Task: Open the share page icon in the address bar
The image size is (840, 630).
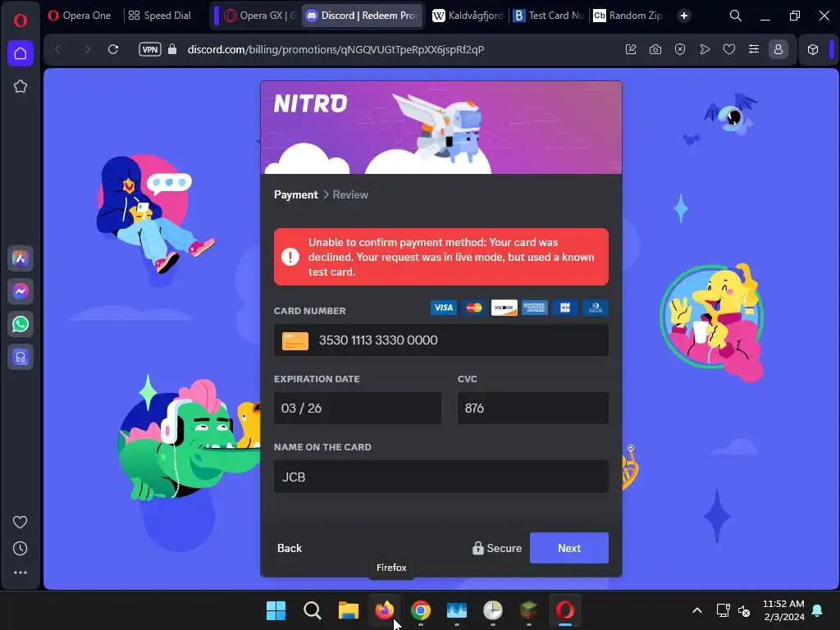Action: (x=631, y=49)
